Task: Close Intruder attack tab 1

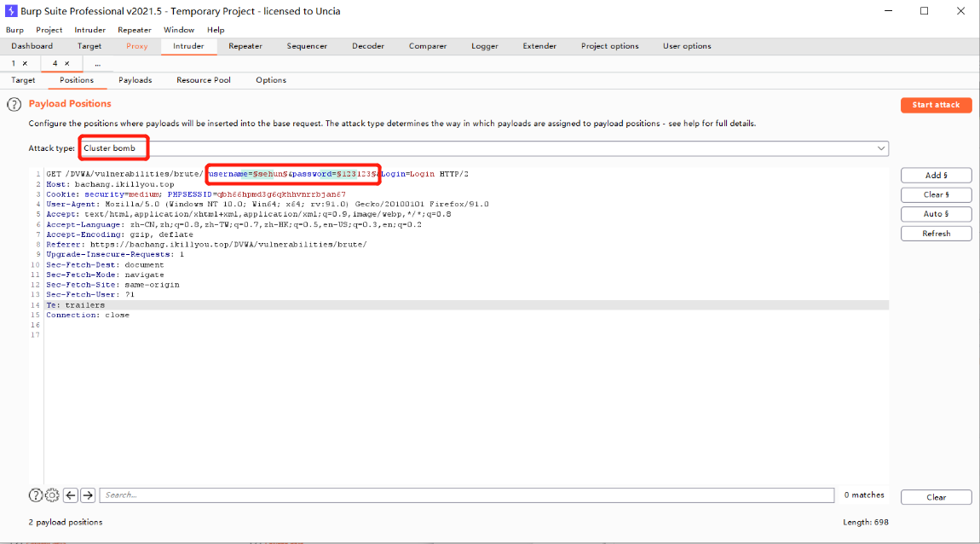Action: click(25, 63)
